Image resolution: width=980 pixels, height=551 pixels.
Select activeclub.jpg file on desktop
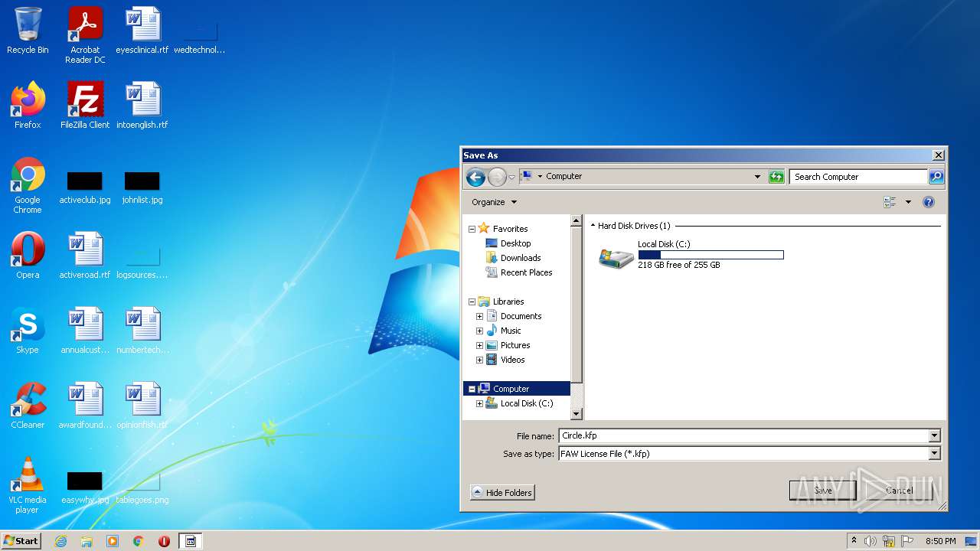[x=85, y=187]
